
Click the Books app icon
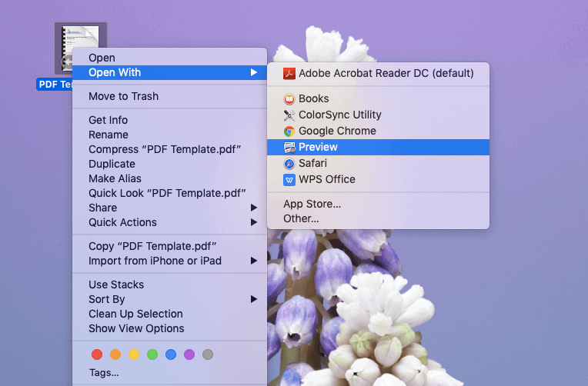(289, 99)
